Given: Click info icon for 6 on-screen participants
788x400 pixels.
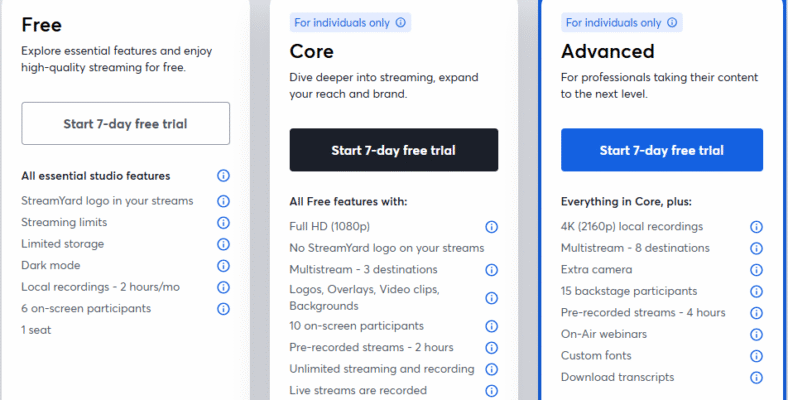Looking at the screenshot, I should tap(224, 308).
